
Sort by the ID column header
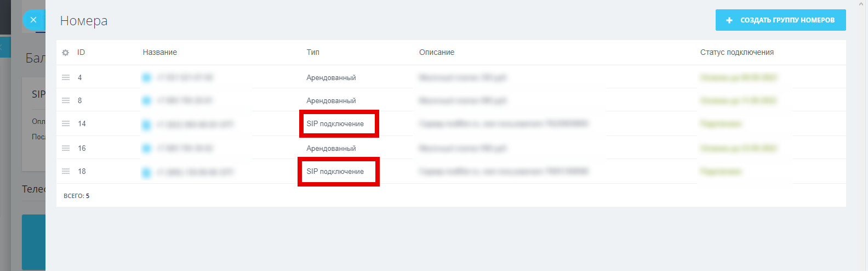click(81, 52)
